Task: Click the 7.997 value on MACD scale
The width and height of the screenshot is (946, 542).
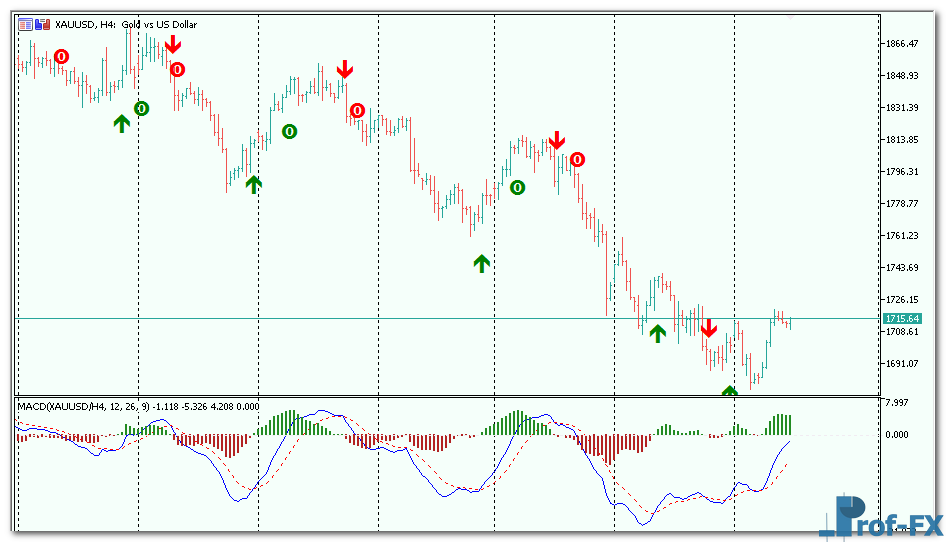Action: click(x=896, y=403)
